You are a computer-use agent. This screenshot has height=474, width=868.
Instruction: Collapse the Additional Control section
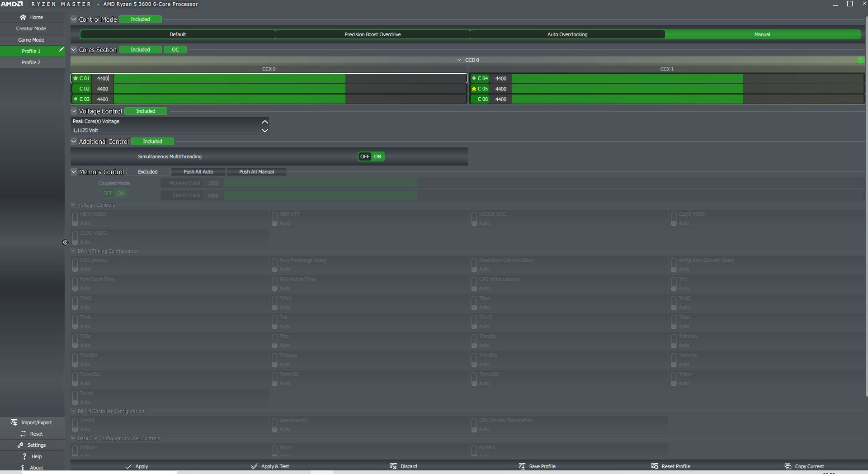[74, 142]
